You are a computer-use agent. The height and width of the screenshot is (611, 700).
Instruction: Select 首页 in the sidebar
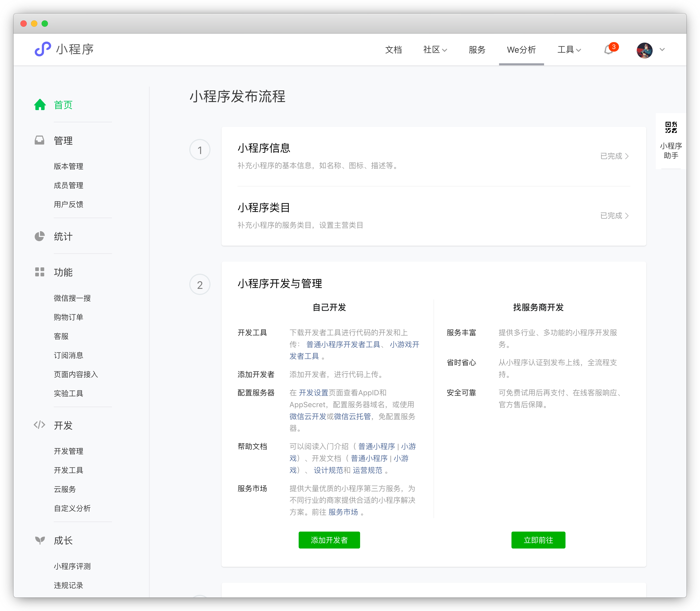click(63, 105)
